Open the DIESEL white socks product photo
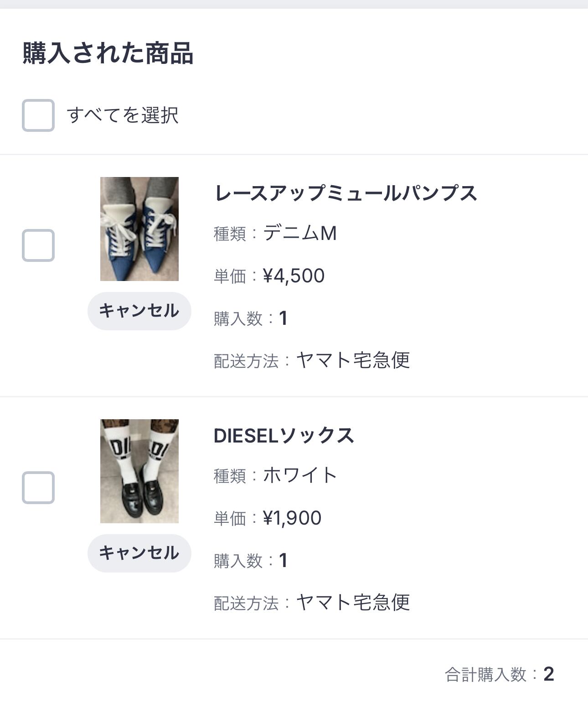This screenshot has width=588, height=703. point(139,471)
